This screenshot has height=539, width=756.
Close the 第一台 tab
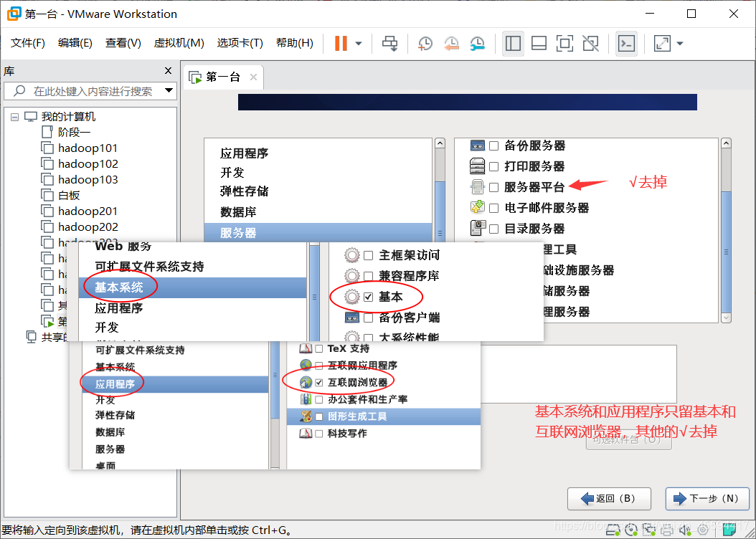coord(254,77)
